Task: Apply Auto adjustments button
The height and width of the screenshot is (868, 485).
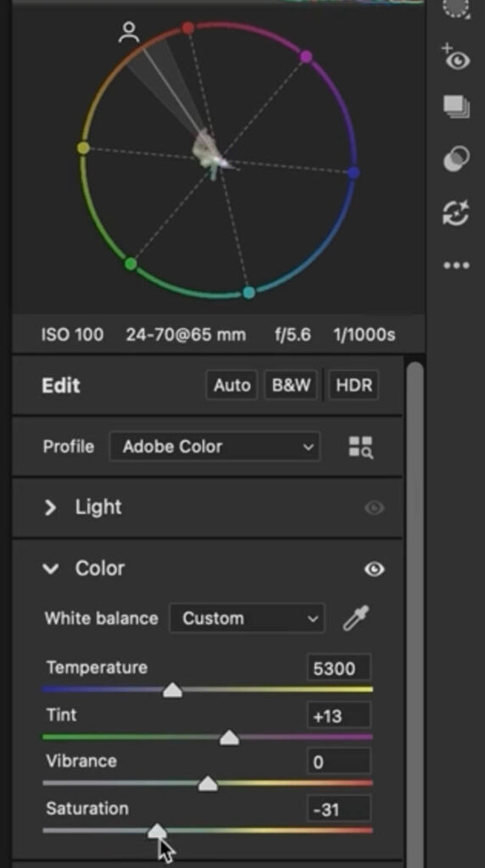Action: [x=232, y=386]
